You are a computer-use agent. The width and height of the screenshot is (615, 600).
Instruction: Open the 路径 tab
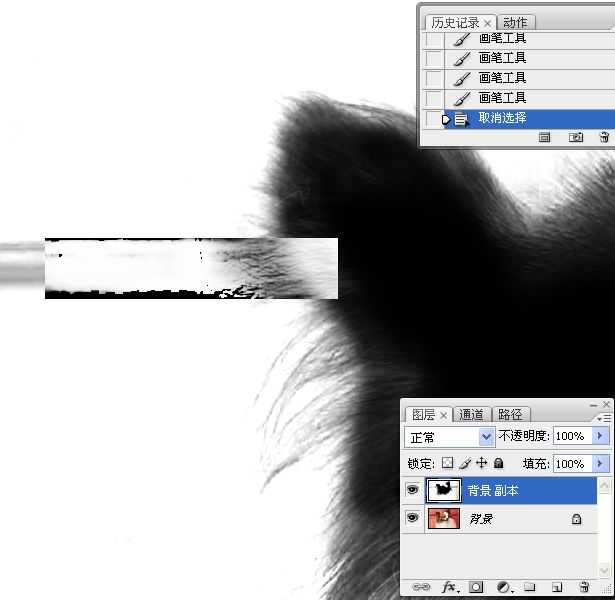(x=510, y=415)
